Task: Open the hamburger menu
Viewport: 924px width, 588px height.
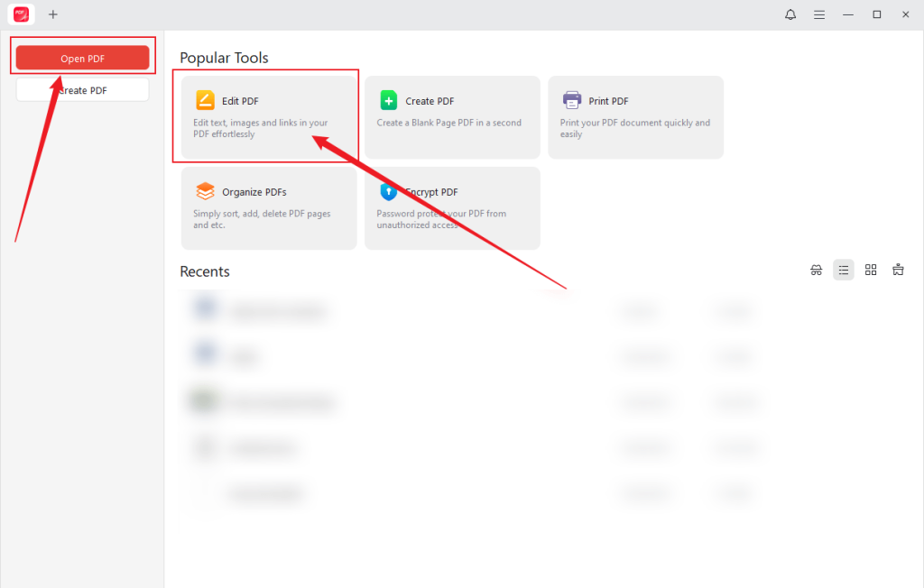Action: click(819, 14)
